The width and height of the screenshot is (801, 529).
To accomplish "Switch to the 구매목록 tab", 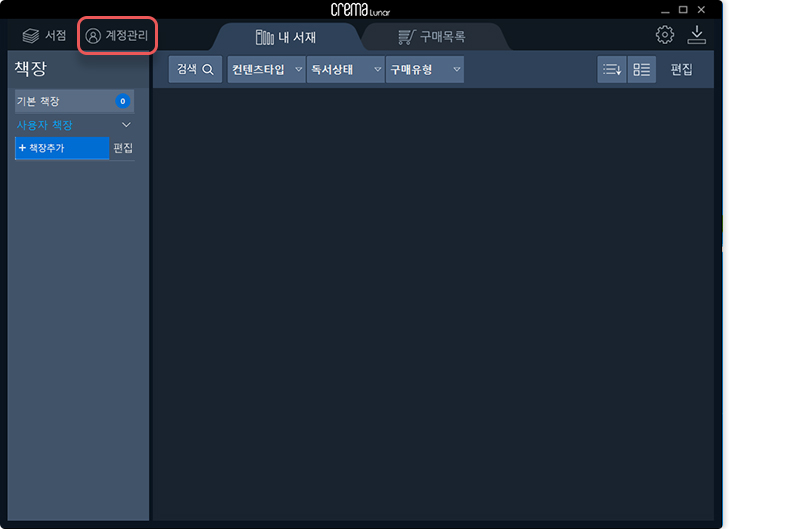I will tap(432, 37).
